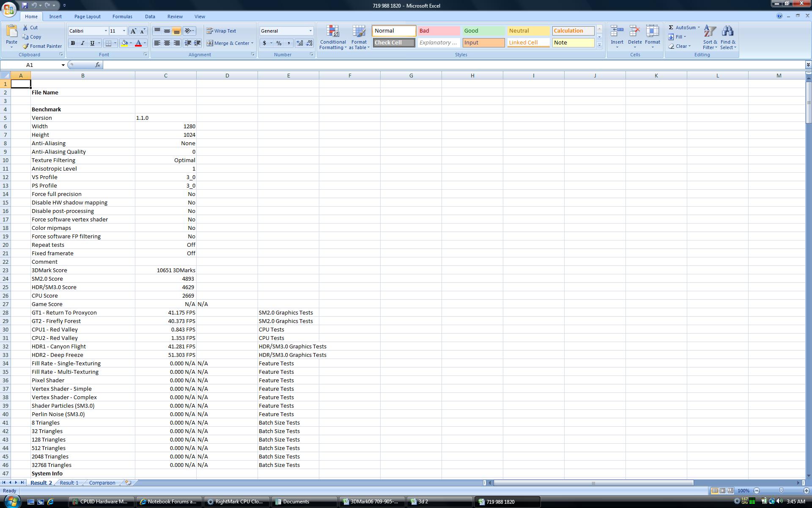Screen dimensions: 812x508
Task: Click the Excel Help question mark
Action: [x=779, y=16]
